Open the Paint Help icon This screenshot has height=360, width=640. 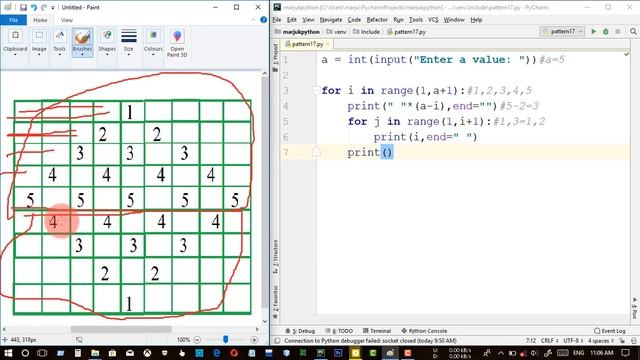point(264,20)
